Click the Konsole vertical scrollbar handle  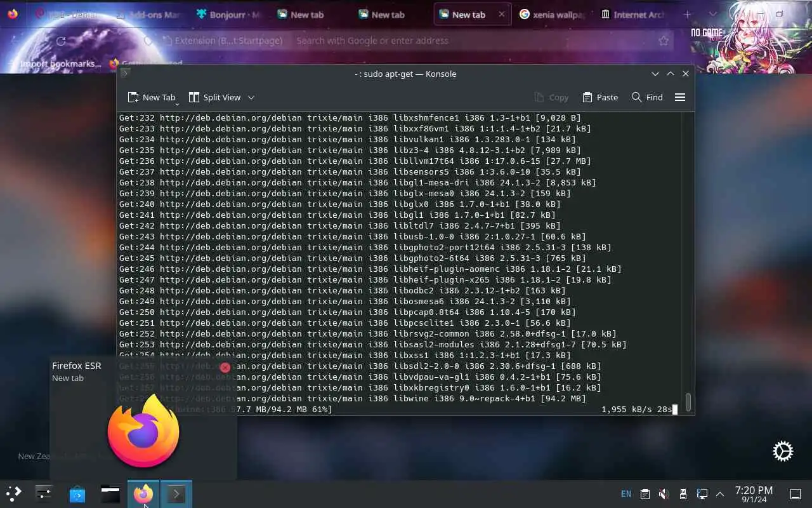tap(688, 401)
